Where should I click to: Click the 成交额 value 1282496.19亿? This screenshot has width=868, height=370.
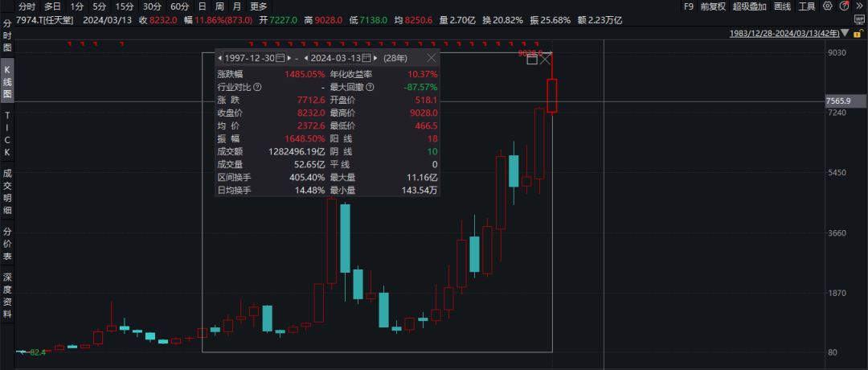point(297,151)
